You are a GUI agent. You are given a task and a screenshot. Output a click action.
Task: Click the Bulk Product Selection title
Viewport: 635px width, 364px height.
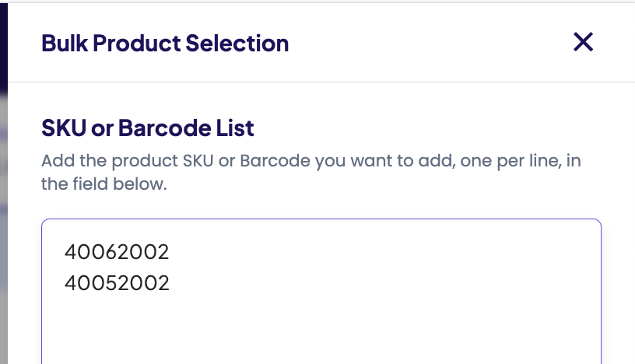pyautogui.click(x=165, y=43)
